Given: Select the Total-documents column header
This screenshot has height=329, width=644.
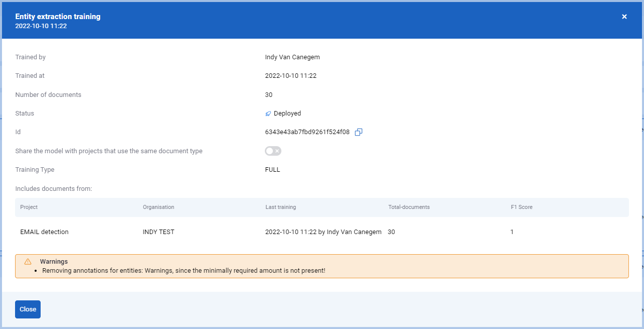Looking at the screenshot, I should click(409, 207).
